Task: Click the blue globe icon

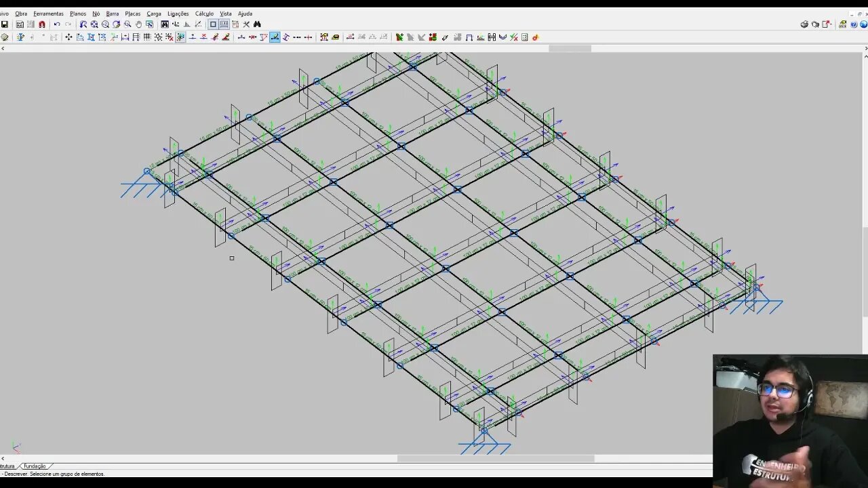Action: coord(864,24)
